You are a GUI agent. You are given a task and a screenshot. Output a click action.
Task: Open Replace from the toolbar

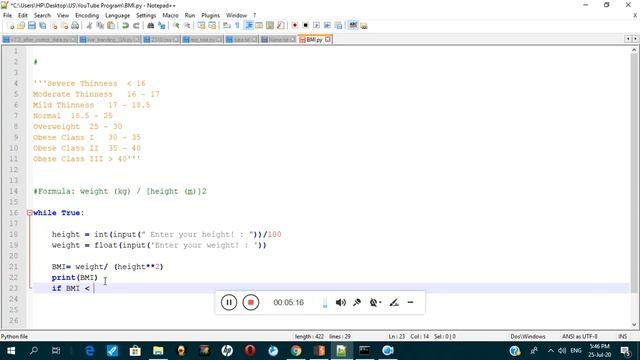162,26
